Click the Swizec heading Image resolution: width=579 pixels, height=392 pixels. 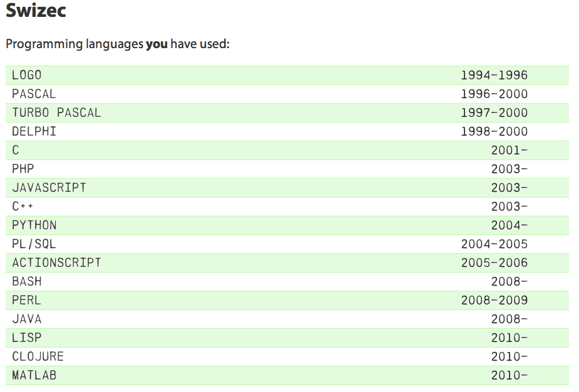[x=36, y=11]
